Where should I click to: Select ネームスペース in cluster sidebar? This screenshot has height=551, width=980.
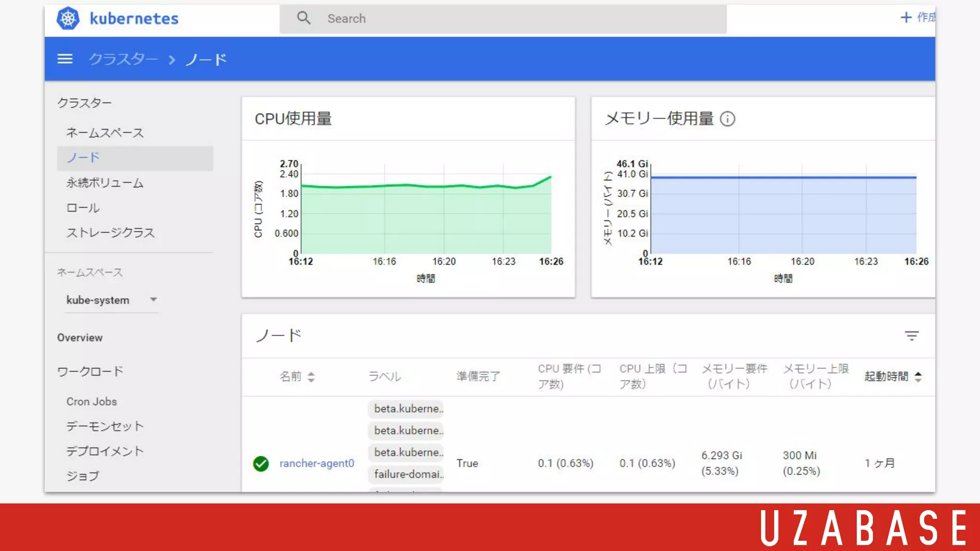pyautogui.click(x=105, y=132)
